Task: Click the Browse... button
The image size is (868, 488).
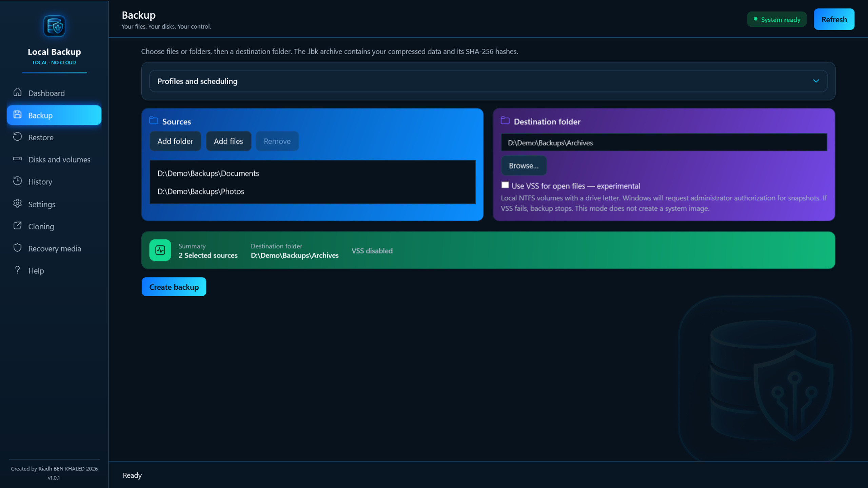Action: [x=524, y=165]
